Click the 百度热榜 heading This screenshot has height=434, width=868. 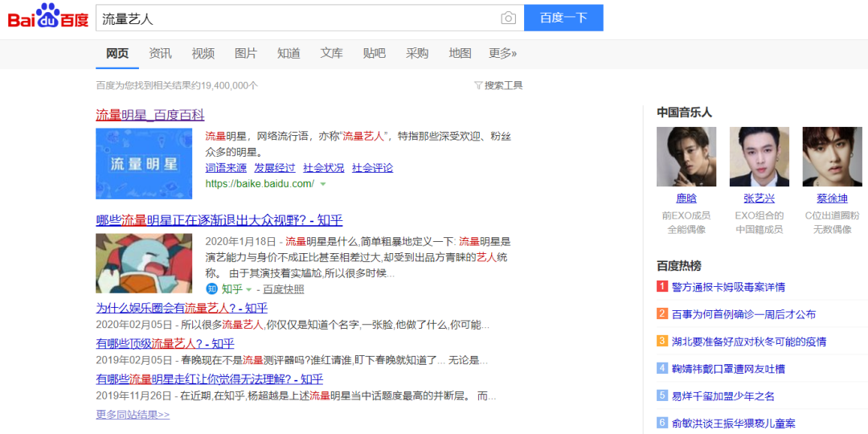(x=678, y=266)
